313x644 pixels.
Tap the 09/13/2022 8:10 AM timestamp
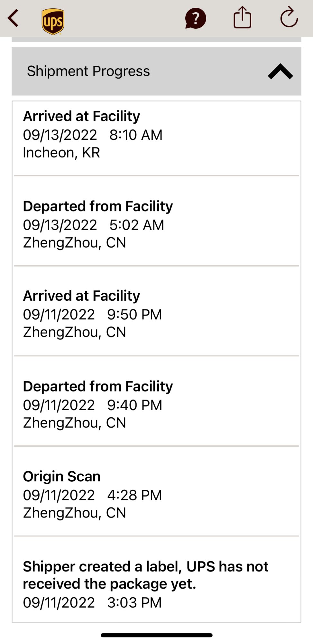(x=93, y=135)
